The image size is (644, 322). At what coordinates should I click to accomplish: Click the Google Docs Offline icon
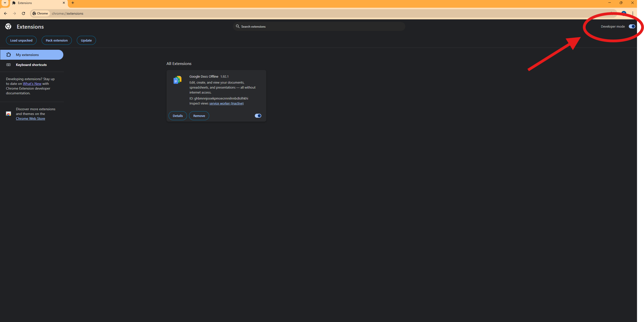pyautogui.click(x=177, y=80)
